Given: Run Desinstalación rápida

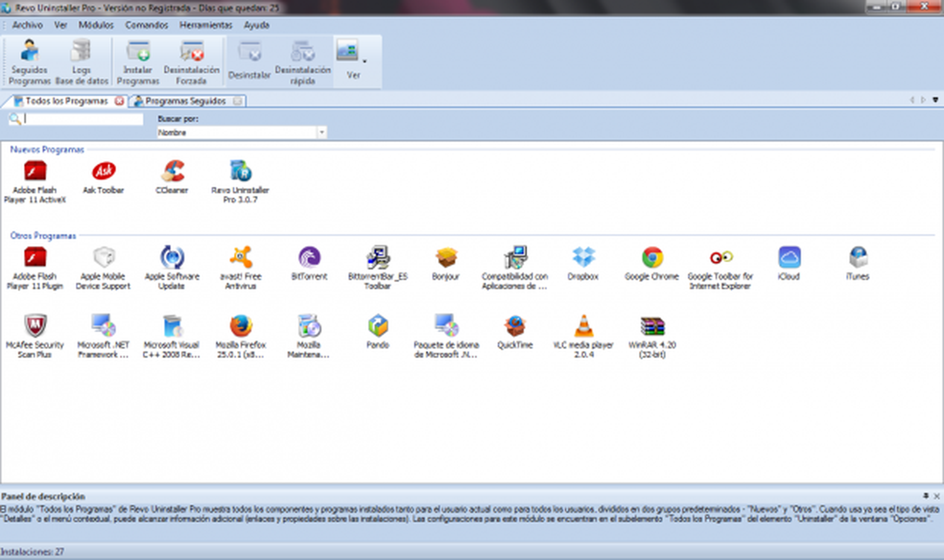Looking at the screenshot, I should (303, 62).
